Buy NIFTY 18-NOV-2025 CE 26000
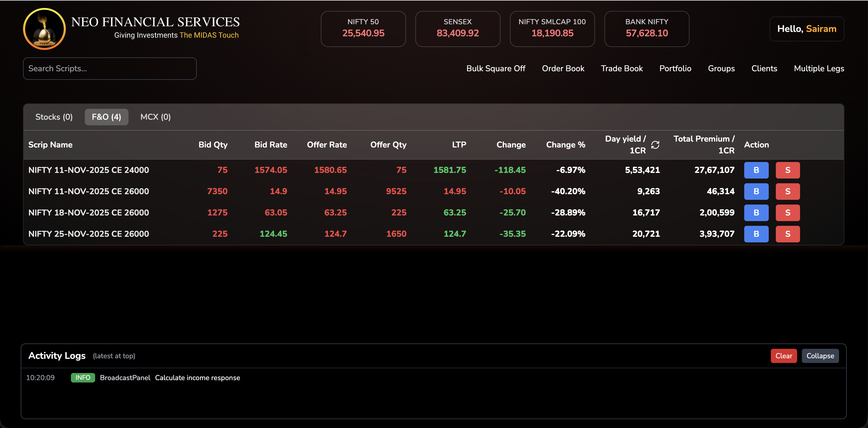868x428 pixels. (x=756, y=213)
